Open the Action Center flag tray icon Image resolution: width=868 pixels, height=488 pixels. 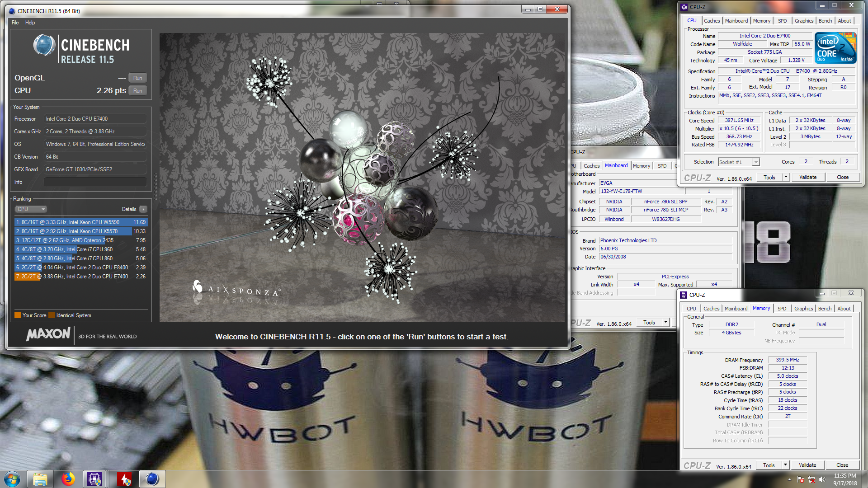(801, 479)
